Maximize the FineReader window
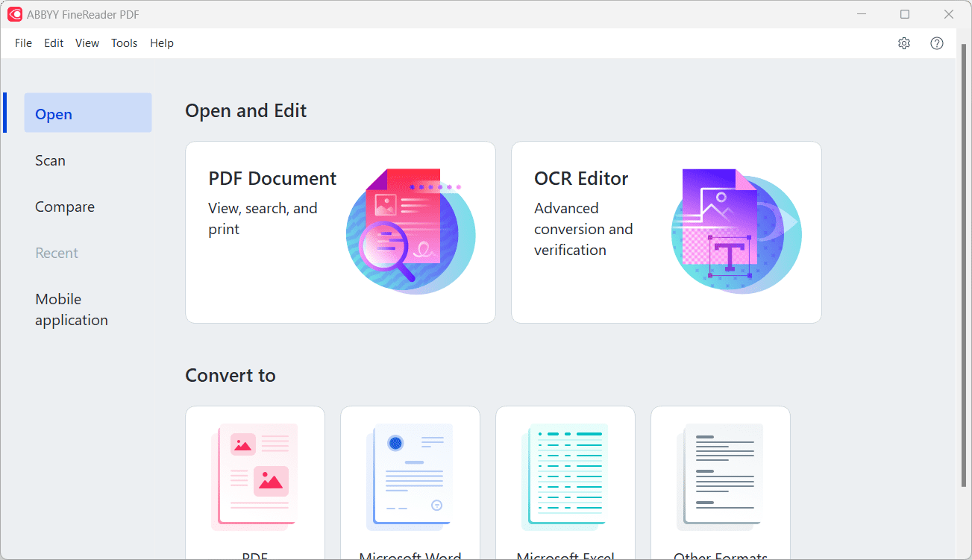Viewport: 972px width, 560px height. pos(905,14)
